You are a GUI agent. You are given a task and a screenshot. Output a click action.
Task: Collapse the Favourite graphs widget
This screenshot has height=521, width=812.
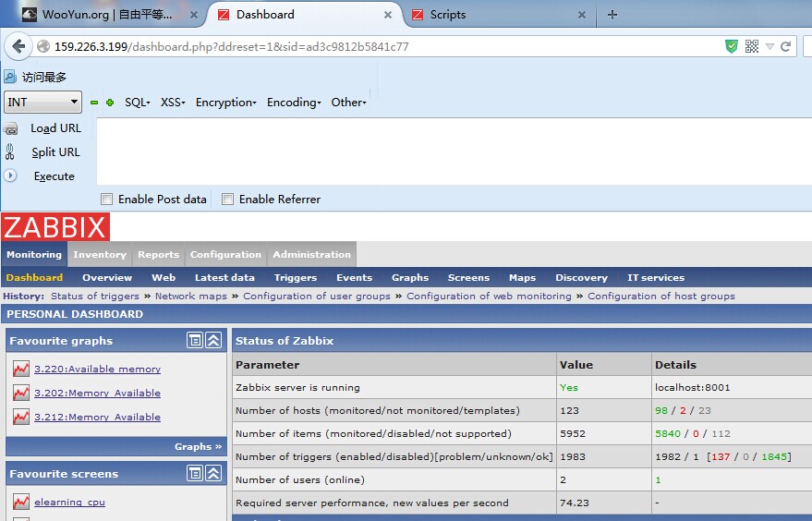(213, 340)
